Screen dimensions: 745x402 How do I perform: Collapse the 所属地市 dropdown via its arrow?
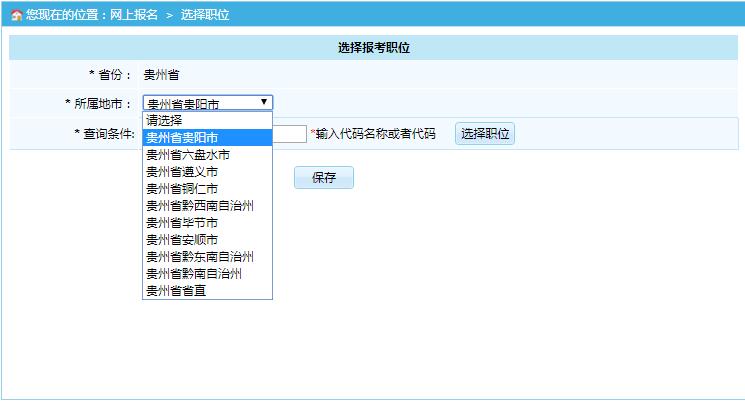click(x=264, y=102)
